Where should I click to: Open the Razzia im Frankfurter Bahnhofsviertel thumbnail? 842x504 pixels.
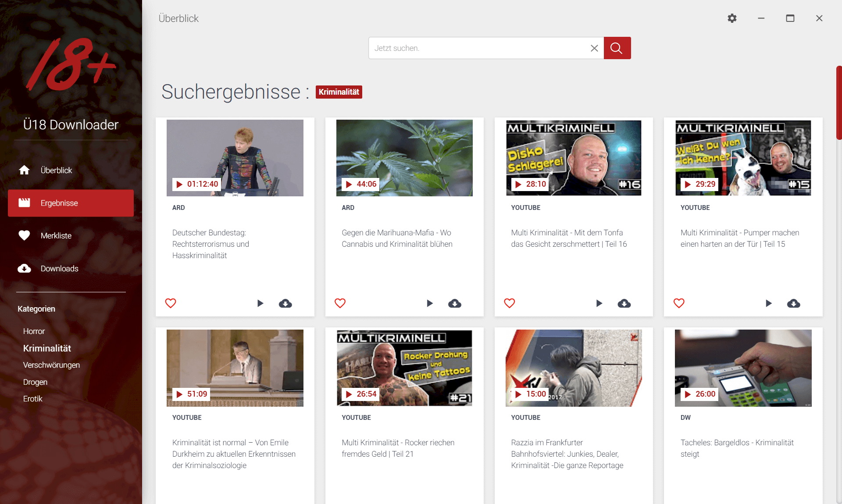[573, 368]
